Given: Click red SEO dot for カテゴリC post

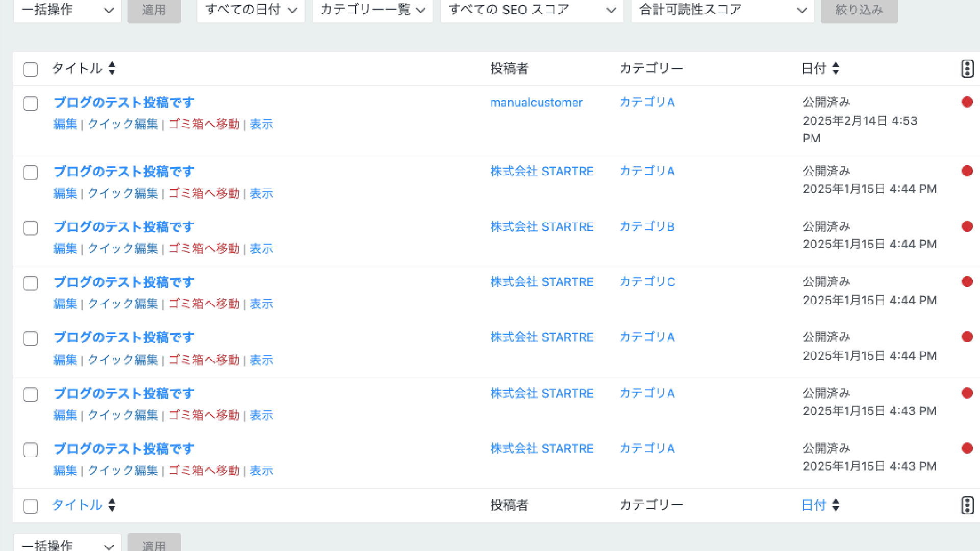Looking at the screenshot, I should pos(967,282).
